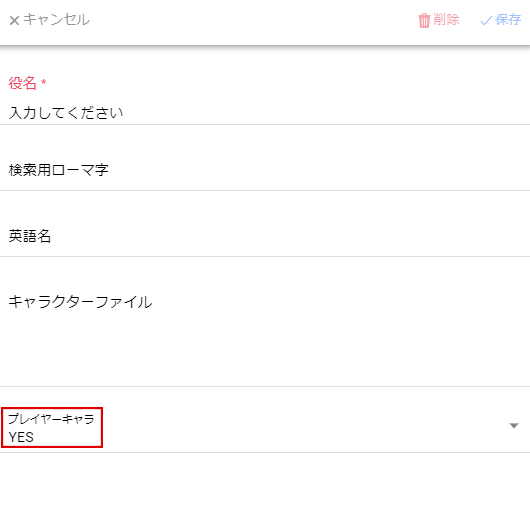Expand the プレイヤーキャラ dropdown arrow
The width and height of the screenshot is (530, 529).
click(514, 426)
